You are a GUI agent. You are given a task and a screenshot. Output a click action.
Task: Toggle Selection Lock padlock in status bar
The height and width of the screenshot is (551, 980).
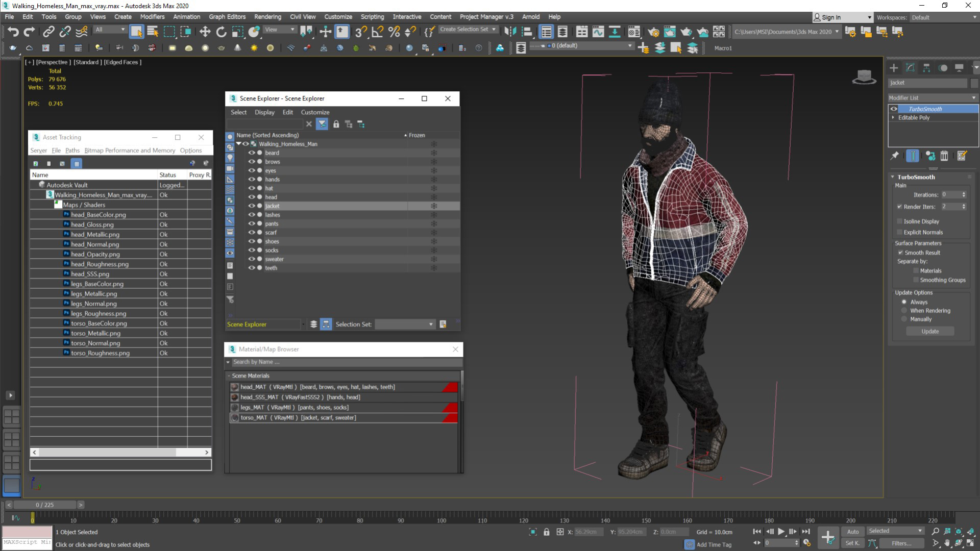[546, 532]
